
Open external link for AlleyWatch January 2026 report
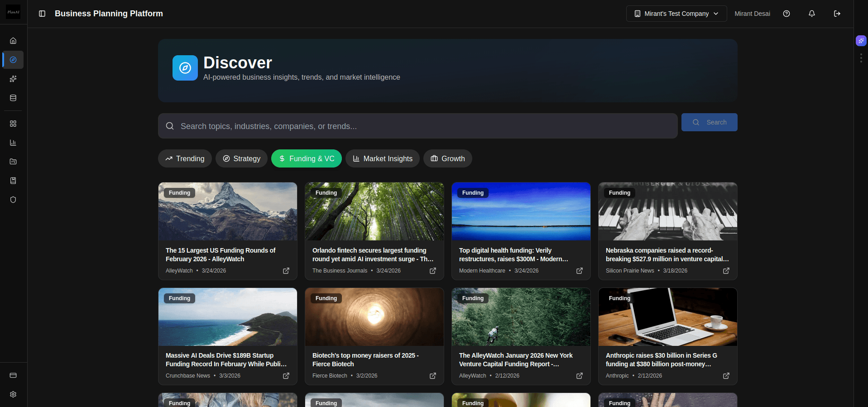(x=580, y=376)
